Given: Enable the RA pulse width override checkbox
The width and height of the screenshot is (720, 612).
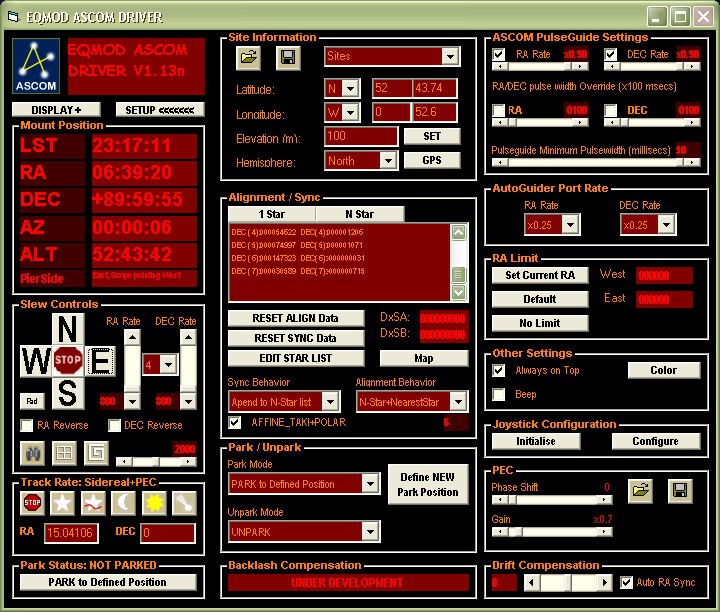Looking at the screenshot, I should [499, 111].
